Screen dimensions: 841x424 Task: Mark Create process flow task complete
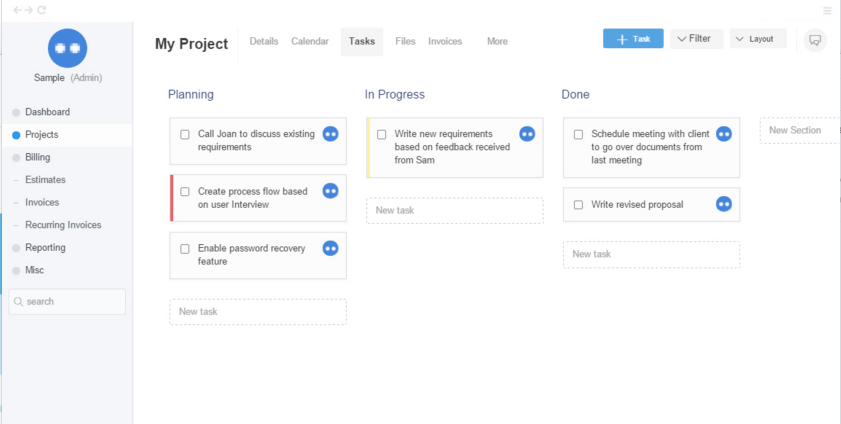point(185,192)
